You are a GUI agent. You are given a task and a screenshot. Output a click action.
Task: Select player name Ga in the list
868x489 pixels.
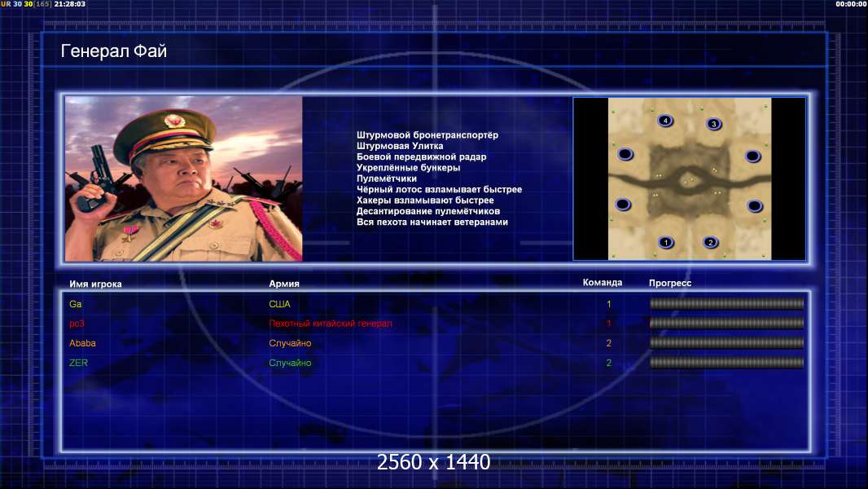[75, 304]
